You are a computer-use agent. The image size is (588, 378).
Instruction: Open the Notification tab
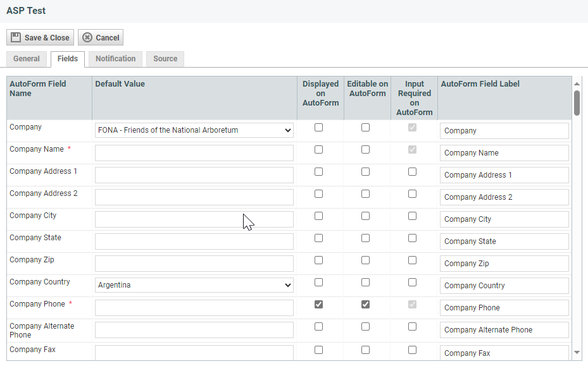pos(115,59)
